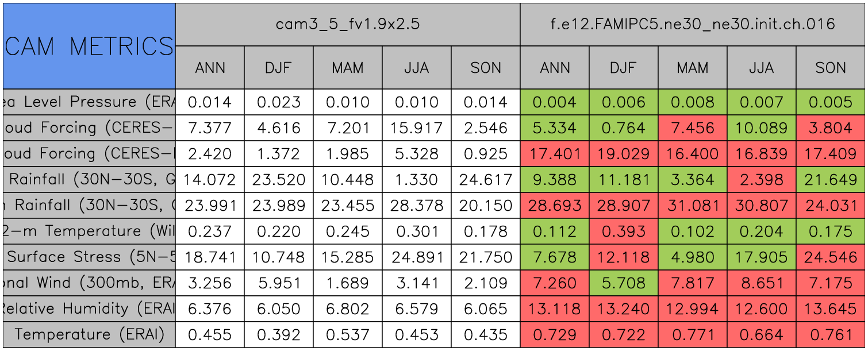This screenshot has width=868, height=351.
Task: Select the cam3_5_fv1.9x2.5 model header
Action: (x=347, y=24)
